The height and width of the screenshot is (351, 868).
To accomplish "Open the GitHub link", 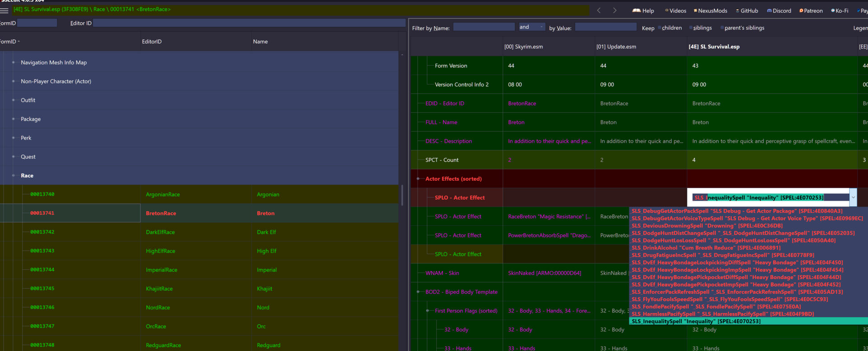I will pyautogui.click(x=747, y=11).
